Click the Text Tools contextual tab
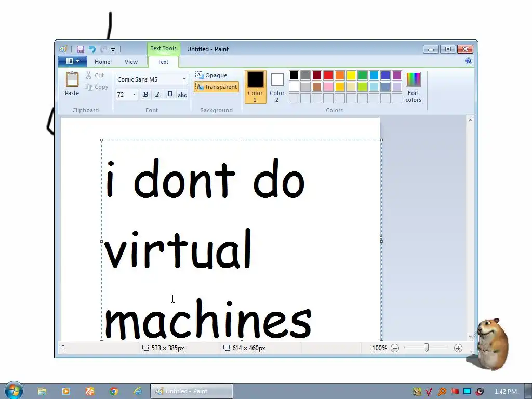 163,48
